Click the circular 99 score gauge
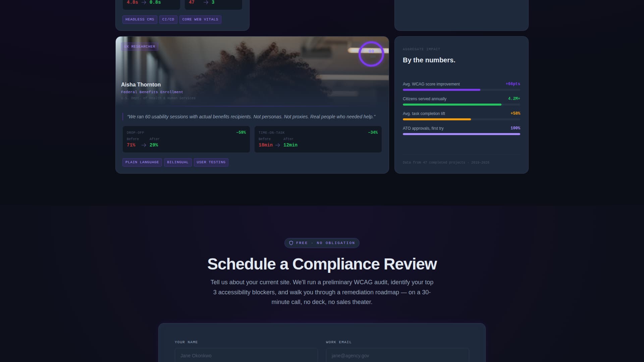644x362 pixels. click(x=371, y=54)
